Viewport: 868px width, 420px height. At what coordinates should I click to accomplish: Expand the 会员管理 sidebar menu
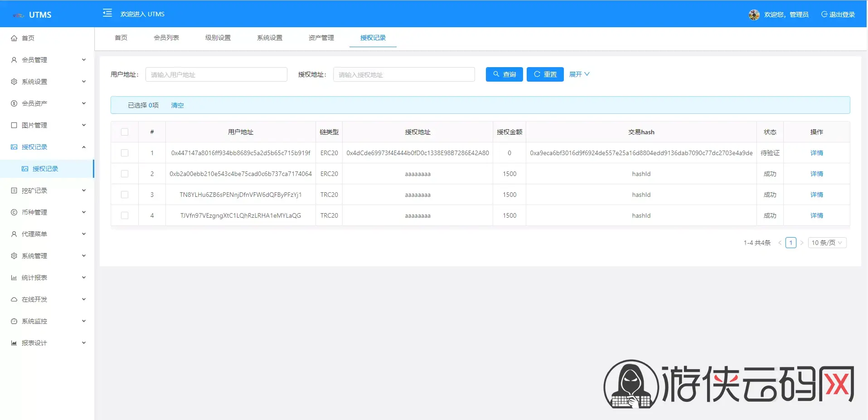tap(47, 60)
